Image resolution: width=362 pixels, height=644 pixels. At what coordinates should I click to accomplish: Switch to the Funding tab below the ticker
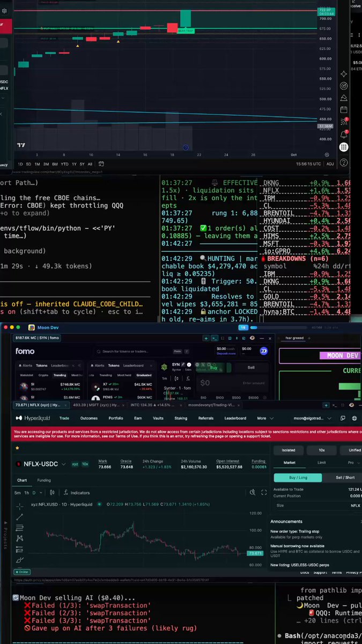(x=44, y=480)
